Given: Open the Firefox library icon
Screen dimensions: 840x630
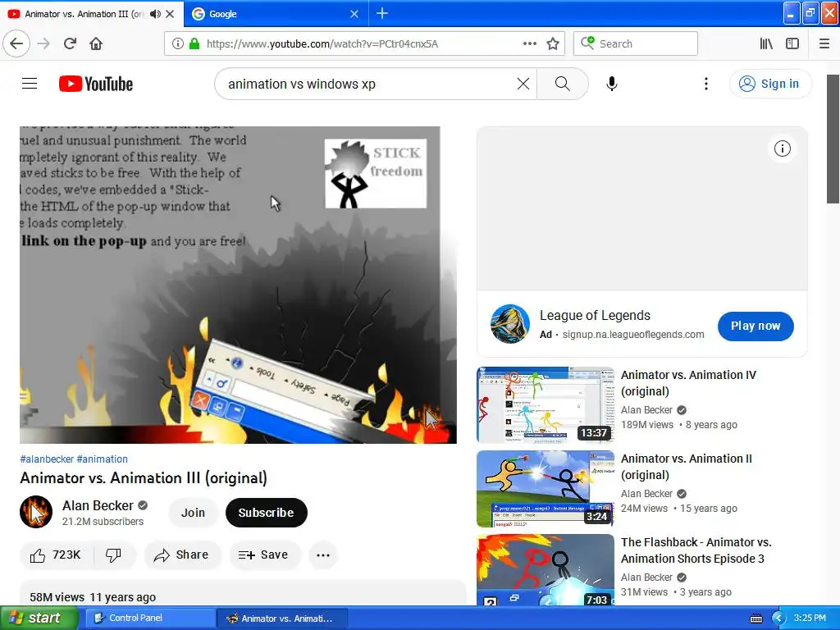Looking at the screenshot, I should coord(766,43).
